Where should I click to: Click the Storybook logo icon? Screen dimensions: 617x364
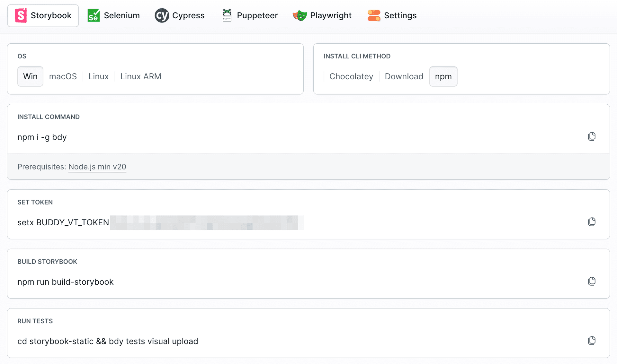pyautogui.click(x=21, y=15)
